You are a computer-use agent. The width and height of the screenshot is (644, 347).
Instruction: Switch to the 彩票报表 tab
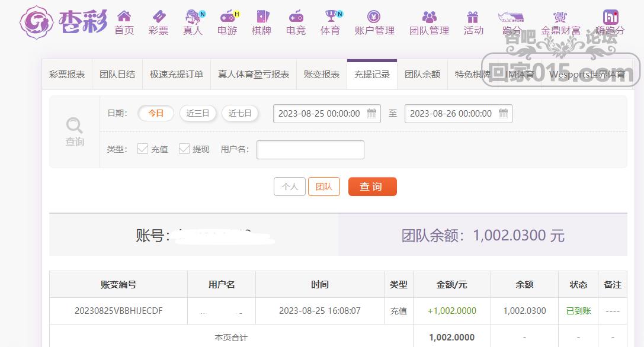coord(67,75)
